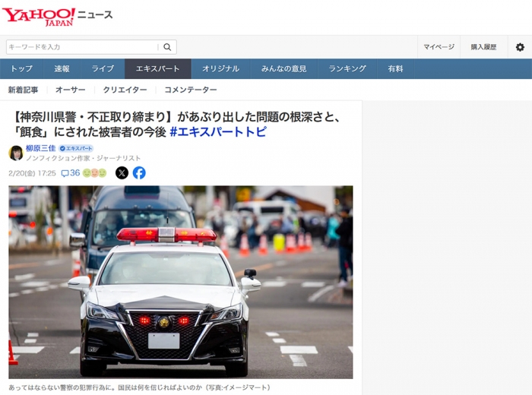
Task: Click the Yahoo! JAPAN logo
Action: click(38, 16)
